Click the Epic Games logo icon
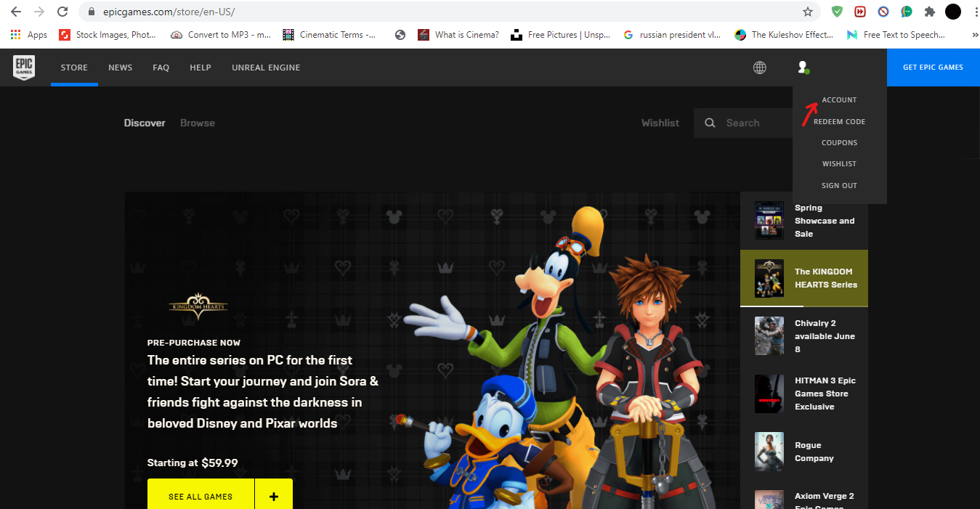This screenshot has width=980, height=509. [x=24, y=68]
